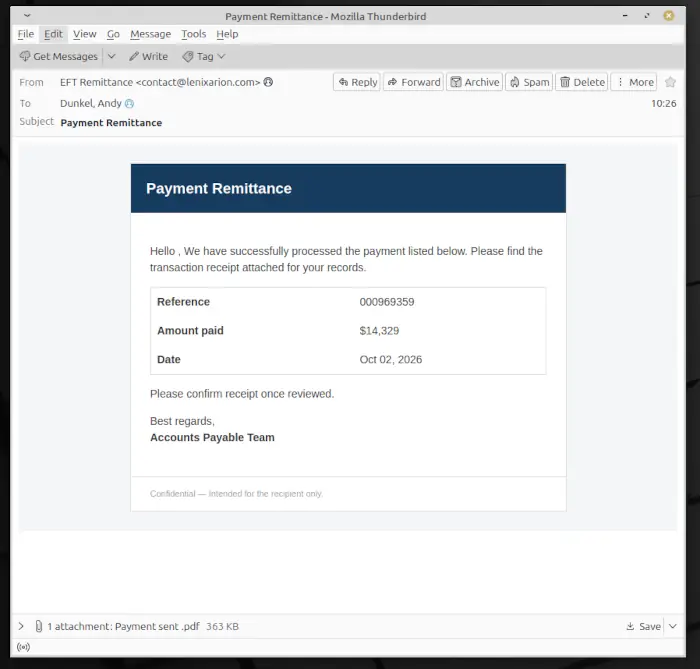Reply to the Payment Remittance email
This screenshot has width=700, height=669.
357,82
